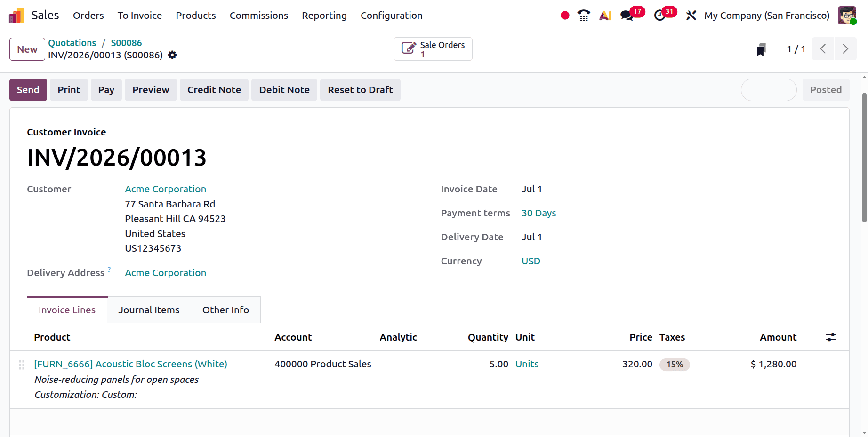The image size is (868, 437).
Task: Switch company via My Company (San Francisco)
Action: click(767, 16)
